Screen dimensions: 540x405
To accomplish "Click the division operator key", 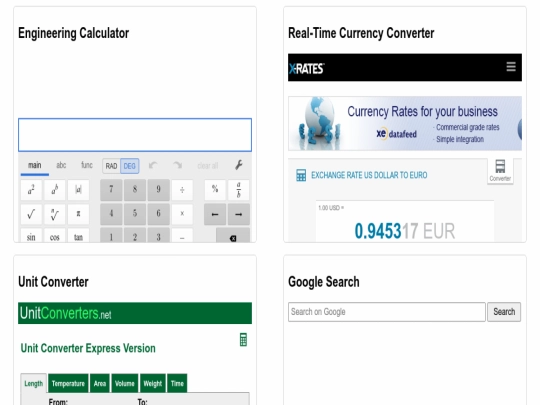I will click(x=182, y=190).
